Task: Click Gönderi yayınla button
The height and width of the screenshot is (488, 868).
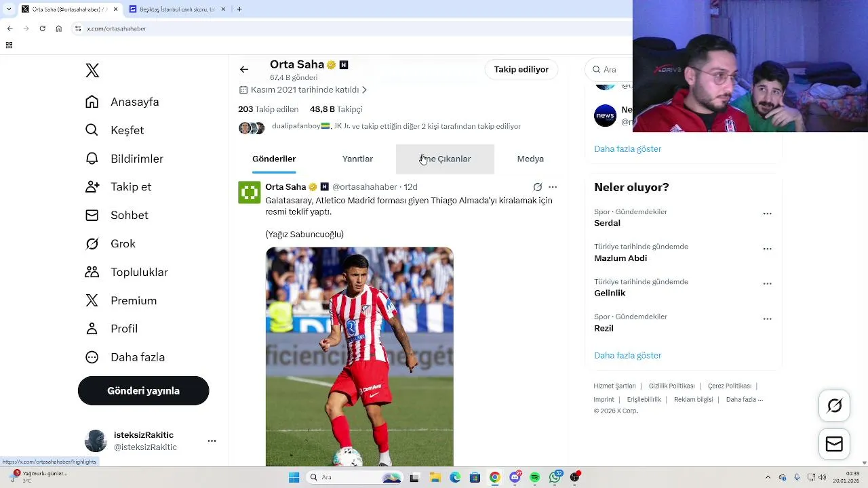Action: pyautogui.click(x=143, y=391)
